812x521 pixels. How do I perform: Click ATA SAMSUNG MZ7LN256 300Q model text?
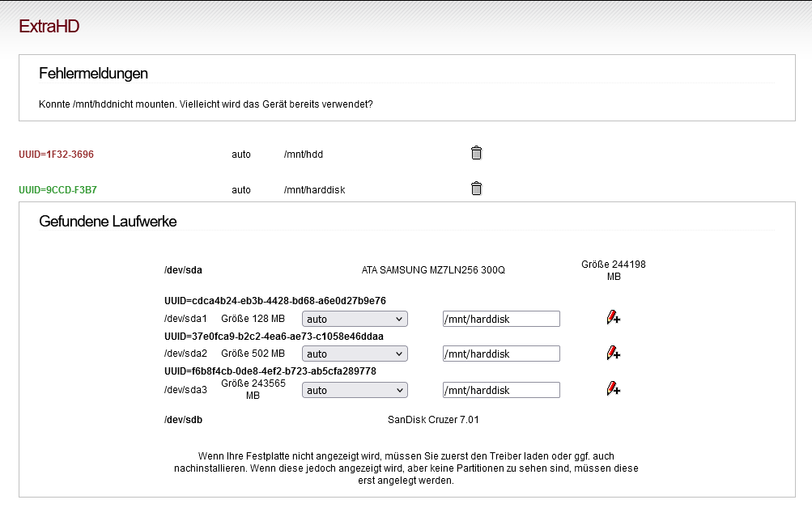point(433,270)
